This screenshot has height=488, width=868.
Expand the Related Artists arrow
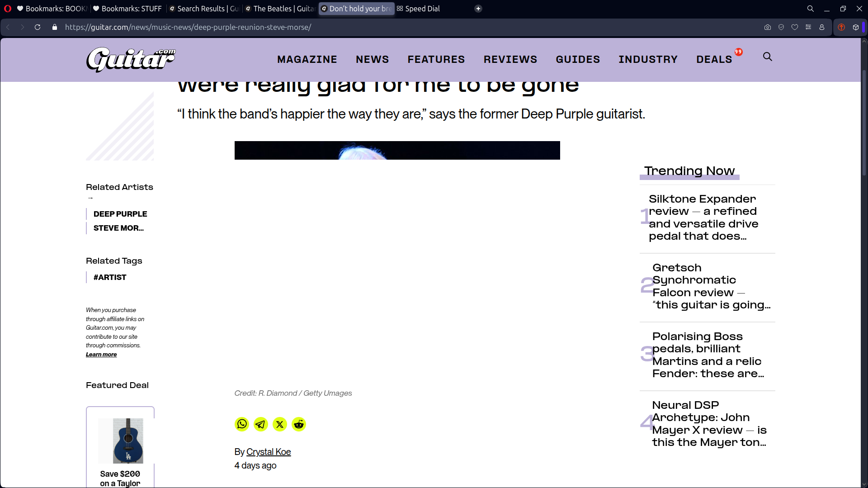point(90,198)
